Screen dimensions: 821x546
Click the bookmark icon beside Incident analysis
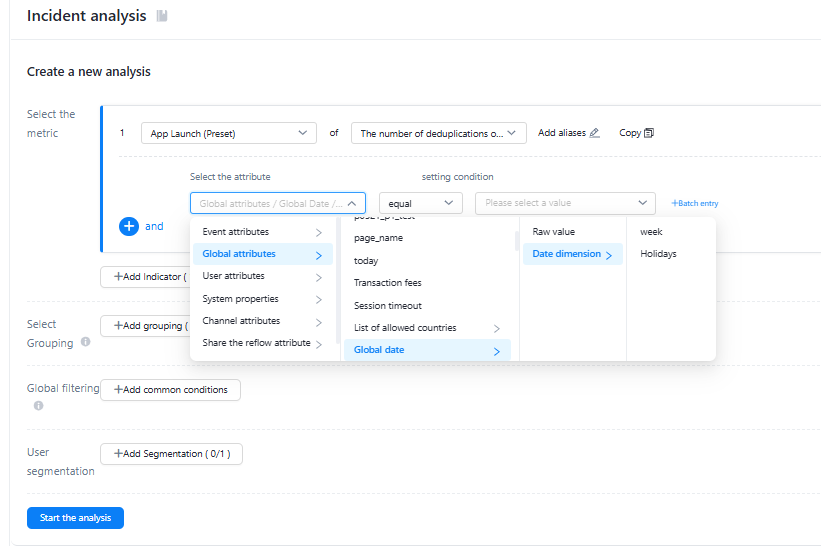pos(162,16)
